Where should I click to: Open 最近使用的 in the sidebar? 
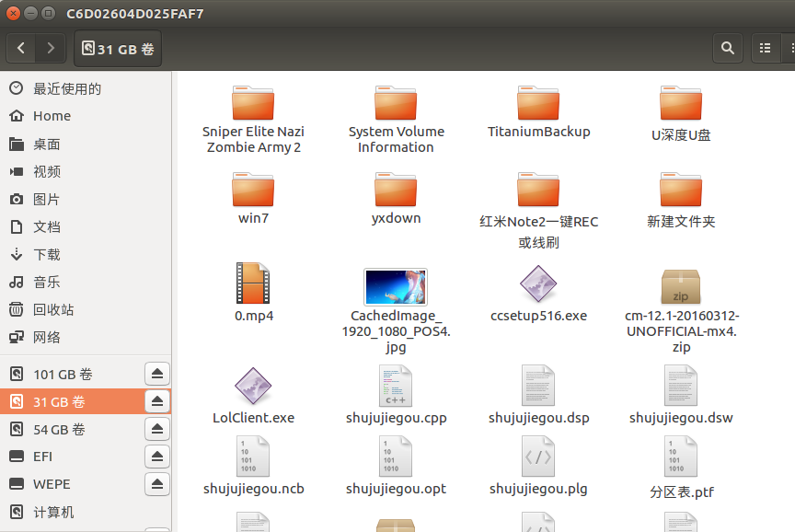pyautogui.click(x=86, y=88)
